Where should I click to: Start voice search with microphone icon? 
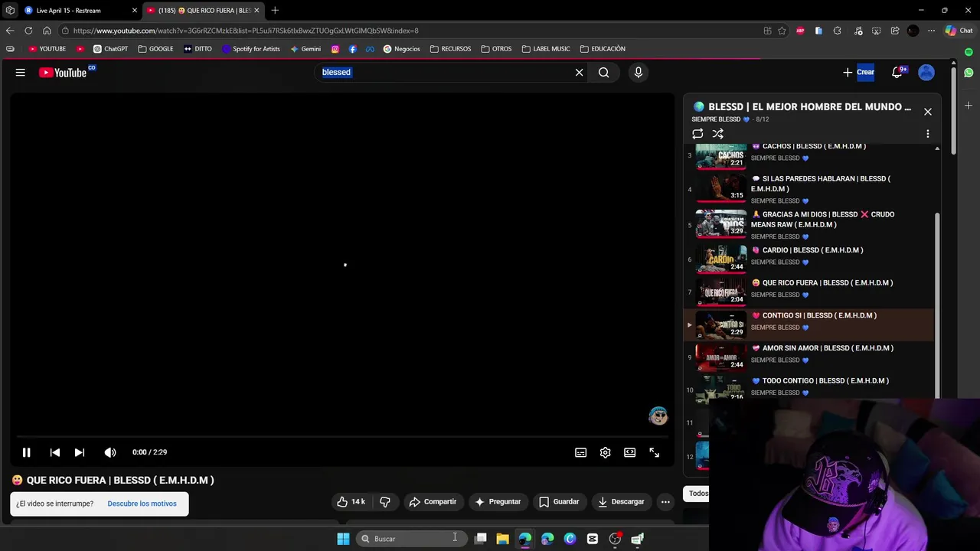click(638, 72)
